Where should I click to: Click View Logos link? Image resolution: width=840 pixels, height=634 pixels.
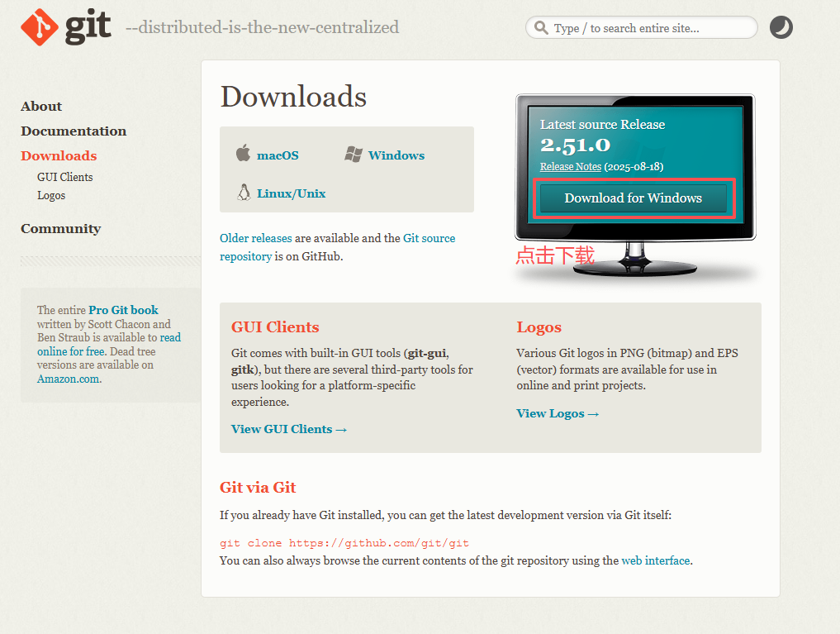tap(558, 413)
